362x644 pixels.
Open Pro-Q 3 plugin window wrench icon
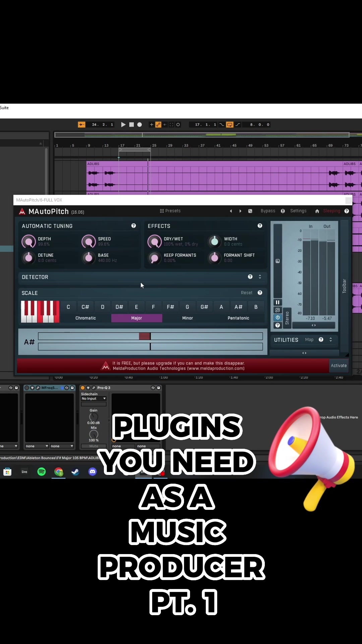94,388
